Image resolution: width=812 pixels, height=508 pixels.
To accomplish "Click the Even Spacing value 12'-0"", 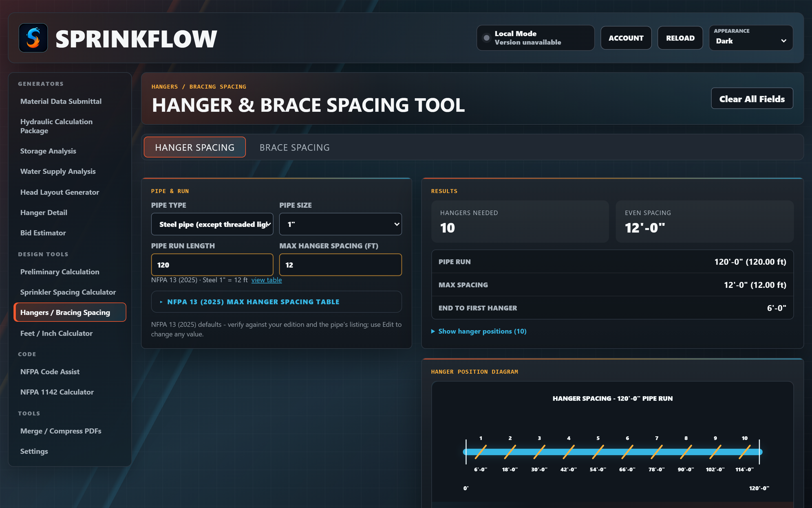I will click(645, 228).
